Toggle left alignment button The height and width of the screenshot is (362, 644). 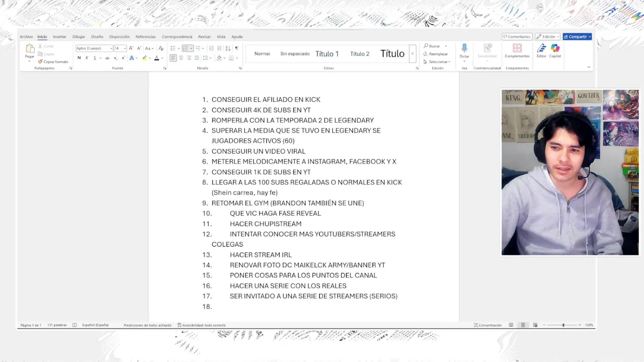click(x=173, y=58)
